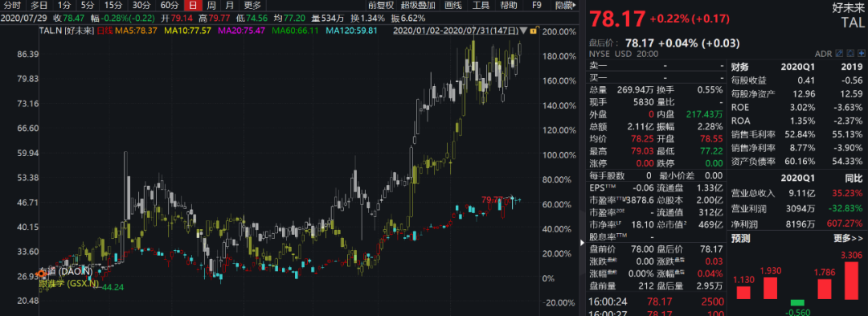
Task: Switch to the 周 weekly K-line tab
Action: [x=211, y=6]
